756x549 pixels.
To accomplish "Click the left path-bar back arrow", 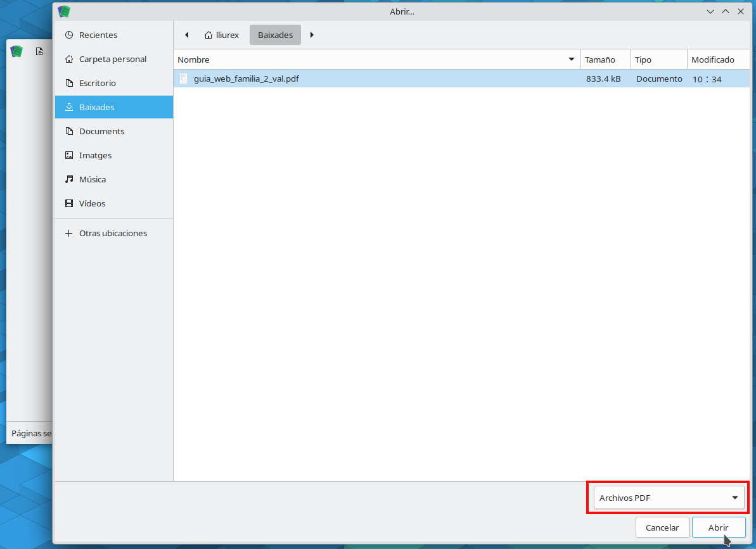I will pos(186,35).
